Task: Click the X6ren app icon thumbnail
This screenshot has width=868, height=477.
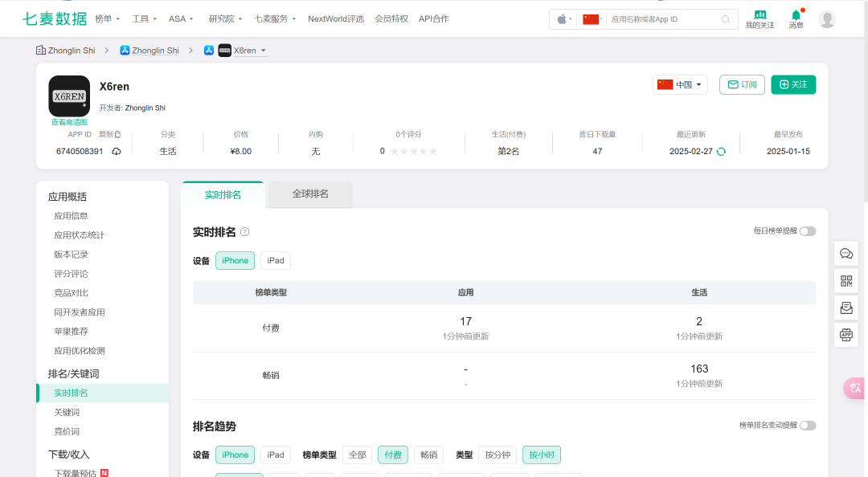Action: click(x=69, y=96)
